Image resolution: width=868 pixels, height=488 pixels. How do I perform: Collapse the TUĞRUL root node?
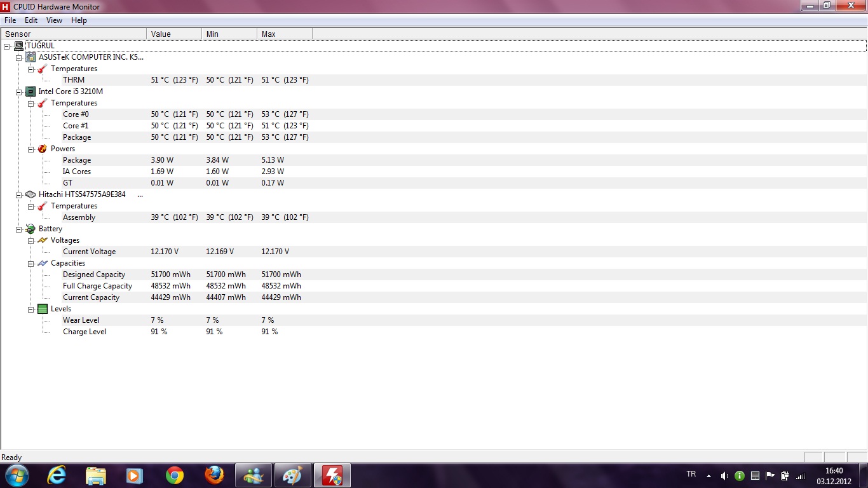tap(7, 46)
